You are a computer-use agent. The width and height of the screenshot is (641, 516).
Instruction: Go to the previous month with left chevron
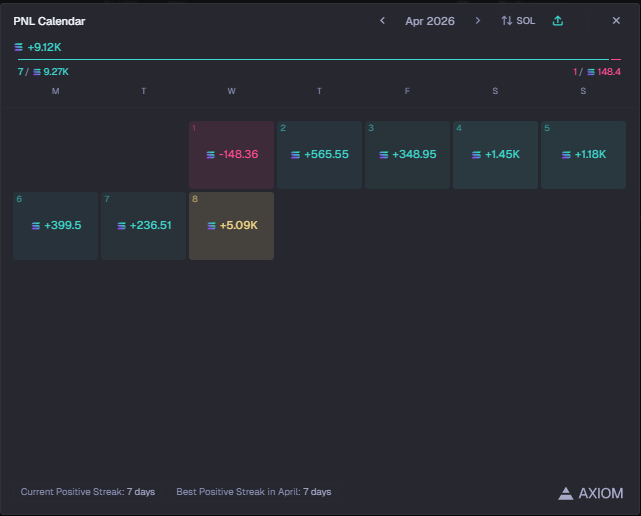point(382,20)
